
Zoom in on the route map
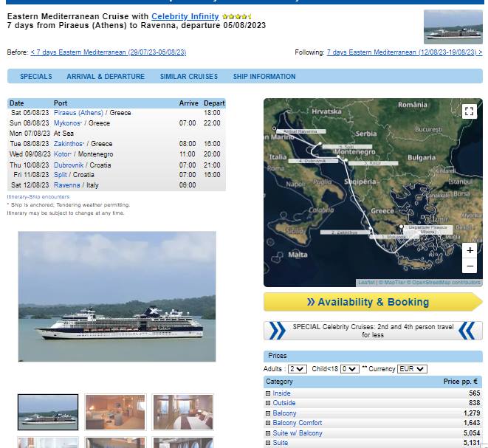click(x=470, y=250)
